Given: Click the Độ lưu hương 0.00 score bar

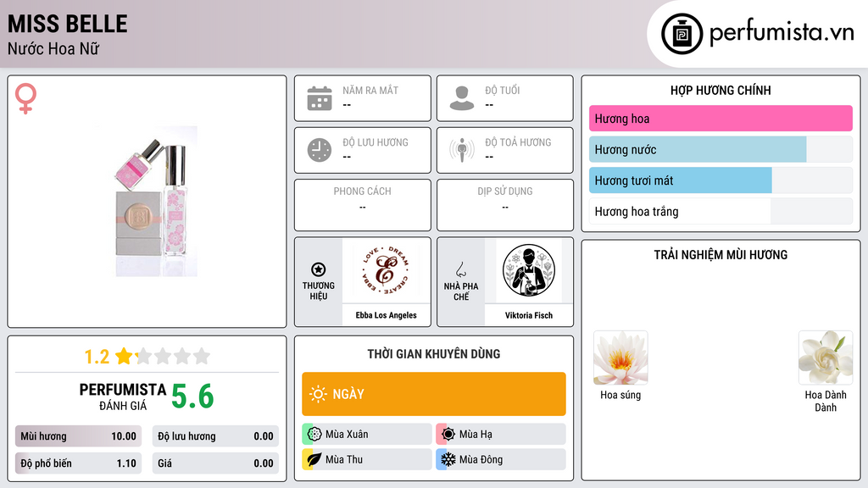Looking at the screenshot, I should 215,436.
